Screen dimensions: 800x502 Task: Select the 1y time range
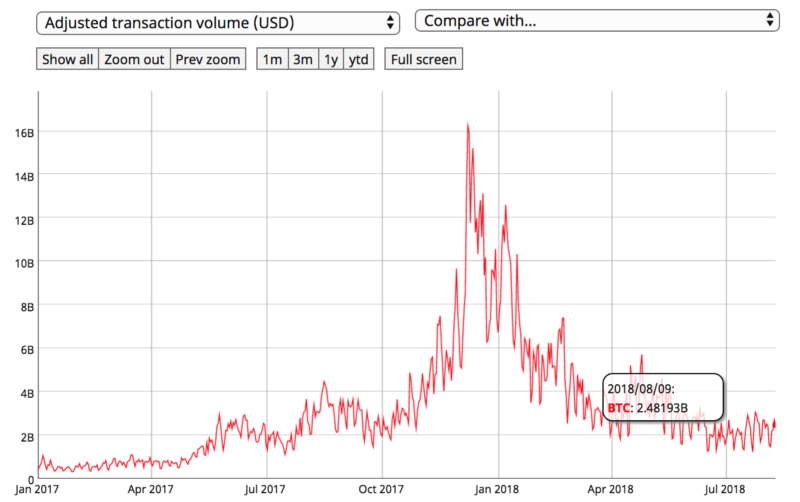(x=331, y=59)
